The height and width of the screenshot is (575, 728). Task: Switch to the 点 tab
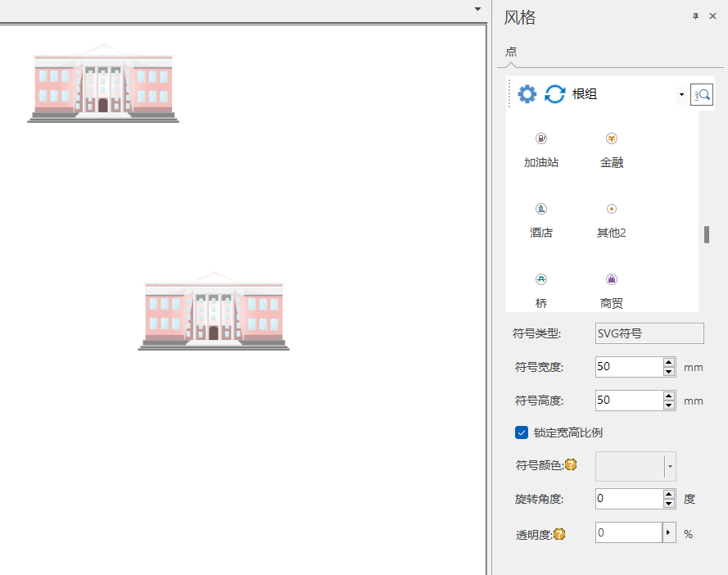[511, 52]
